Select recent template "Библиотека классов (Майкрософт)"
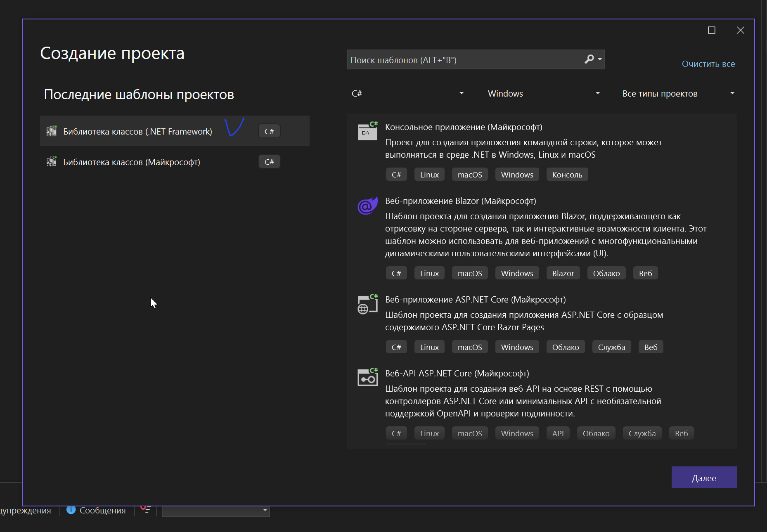 pyautogui.click(x=175, y=162)
